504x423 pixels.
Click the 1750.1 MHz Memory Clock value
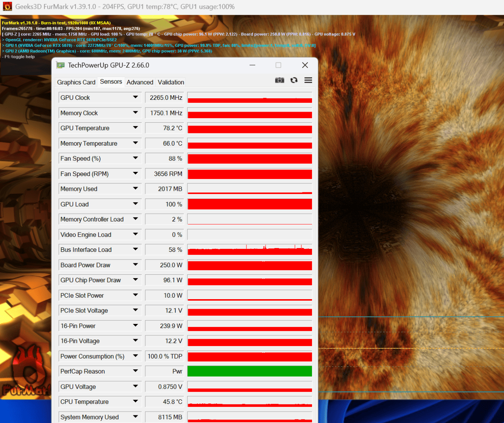point(164,113)
